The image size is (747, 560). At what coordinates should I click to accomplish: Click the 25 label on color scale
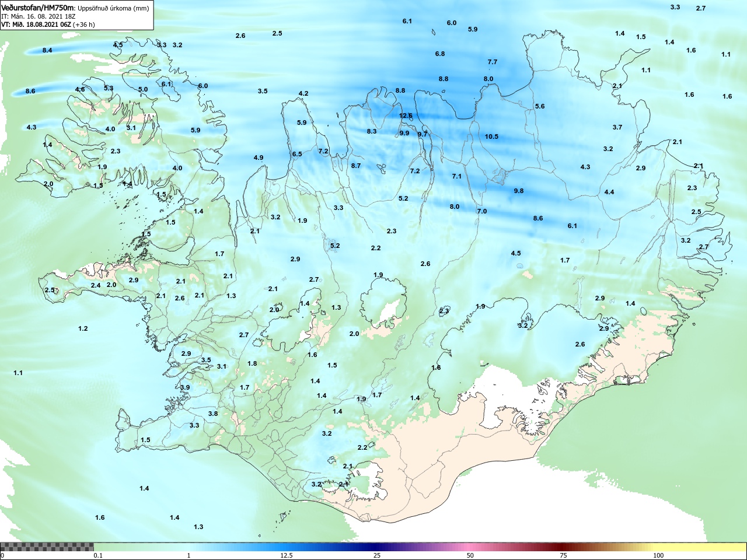pyautogui.click(x=377, y=555)
